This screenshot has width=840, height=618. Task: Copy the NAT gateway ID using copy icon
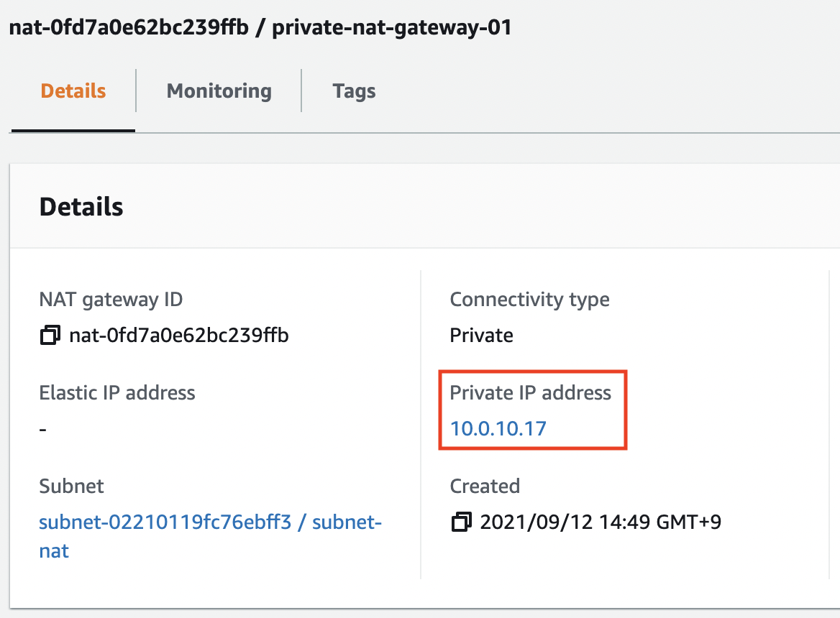[48, 335]
